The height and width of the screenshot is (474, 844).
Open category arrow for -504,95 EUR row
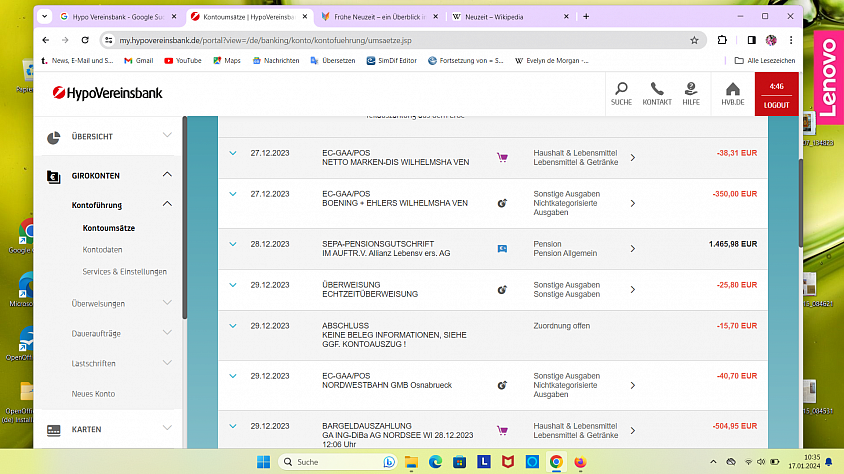pyautogui.click(x=633, y=430)
